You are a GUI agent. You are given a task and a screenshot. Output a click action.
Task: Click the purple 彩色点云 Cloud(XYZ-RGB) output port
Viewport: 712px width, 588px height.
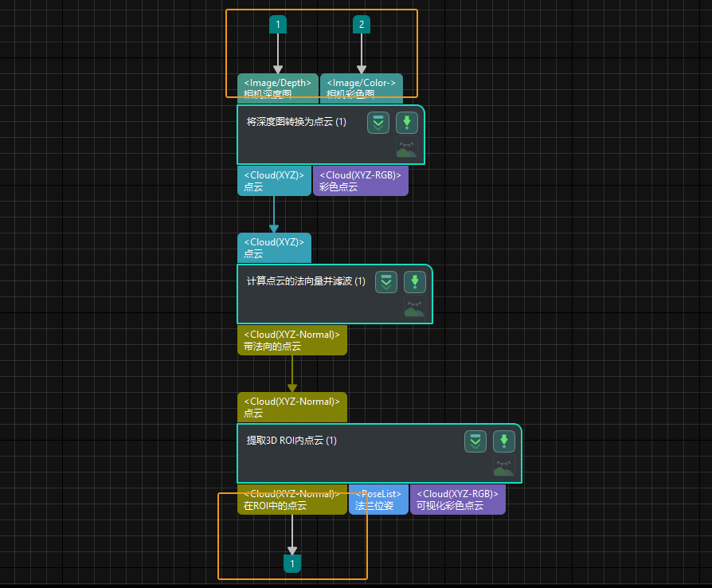(360, 181)
